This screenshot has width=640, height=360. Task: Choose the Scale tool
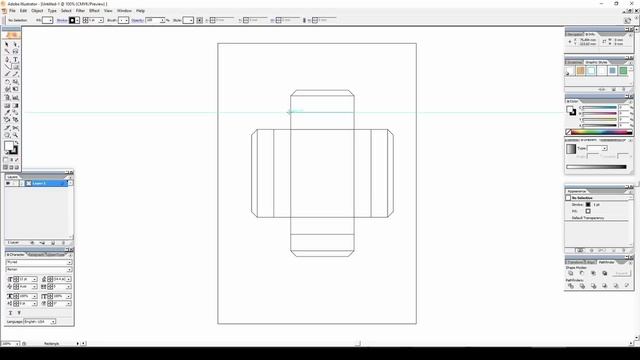click(x=16, y=82)
